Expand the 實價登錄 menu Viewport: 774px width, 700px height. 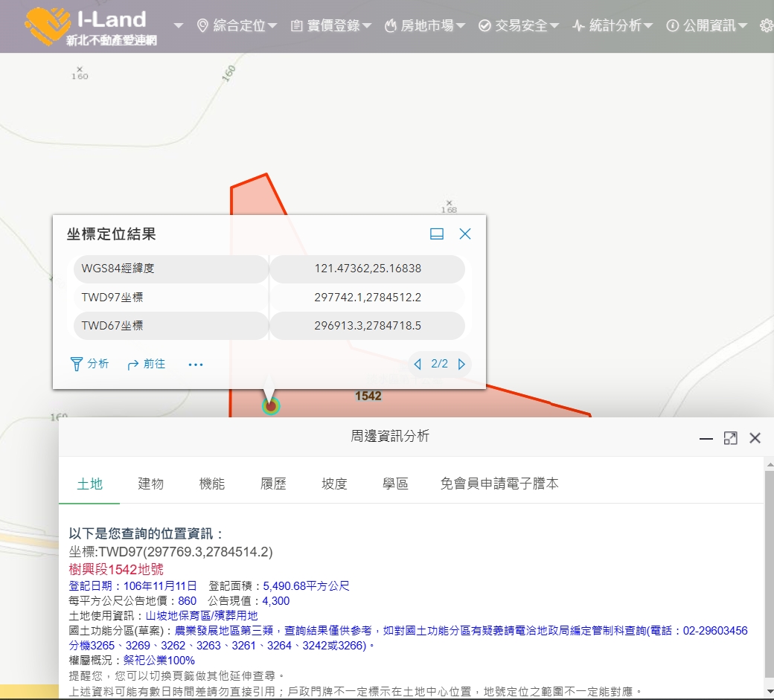[x=330, y=26]
